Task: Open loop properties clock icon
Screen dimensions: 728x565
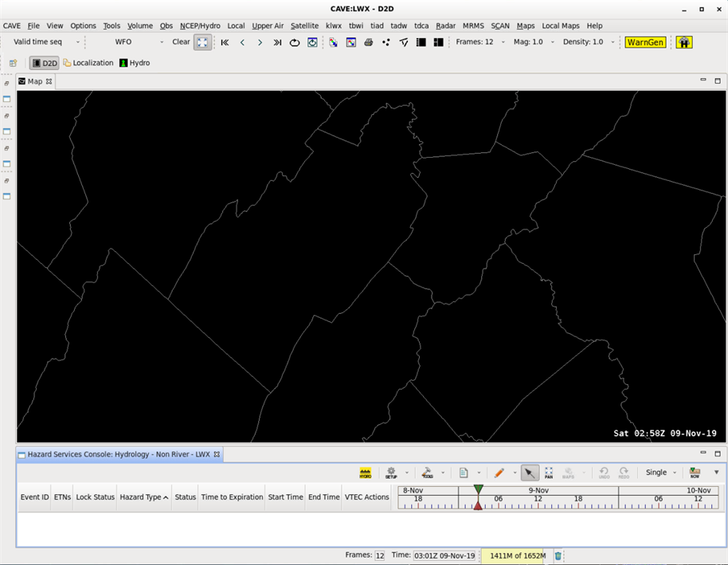Action: [x=312, y=42]
